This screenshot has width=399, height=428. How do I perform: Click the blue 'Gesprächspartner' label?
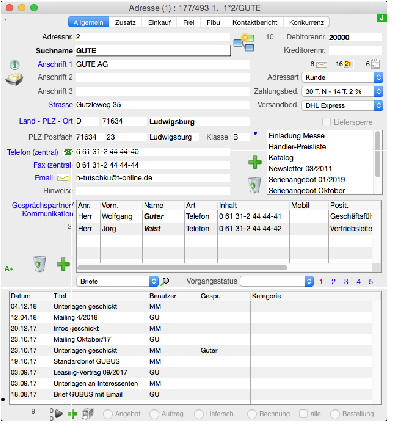click(43, 205)
